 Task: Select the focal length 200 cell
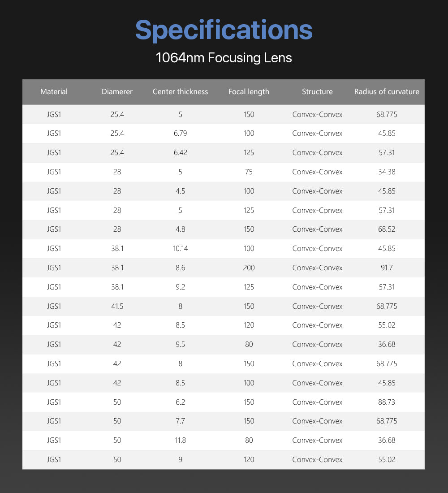point(249,268)
